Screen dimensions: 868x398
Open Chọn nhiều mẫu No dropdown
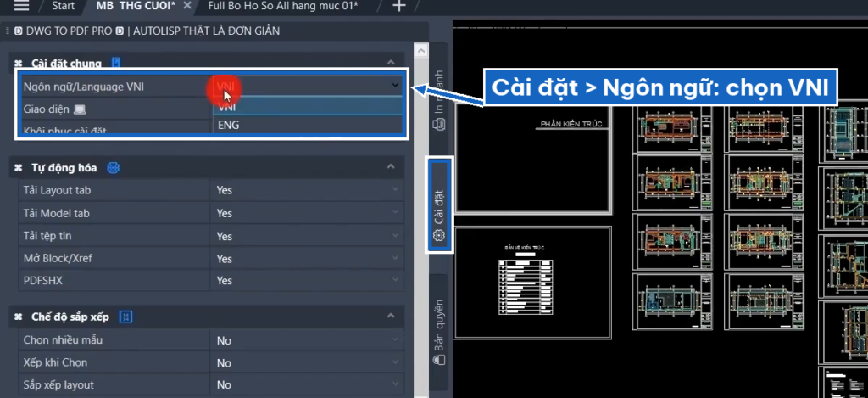click(307, 340)
